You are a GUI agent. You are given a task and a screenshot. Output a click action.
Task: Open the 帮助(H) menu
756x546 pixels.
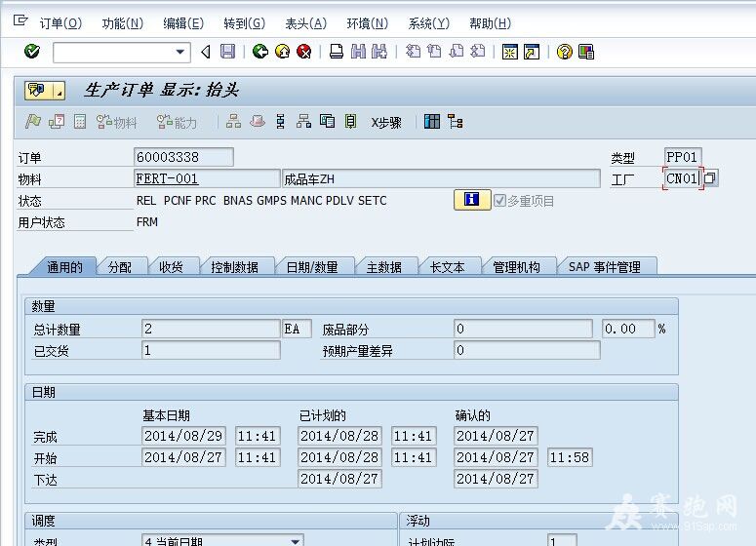click(x=490, y=23)
